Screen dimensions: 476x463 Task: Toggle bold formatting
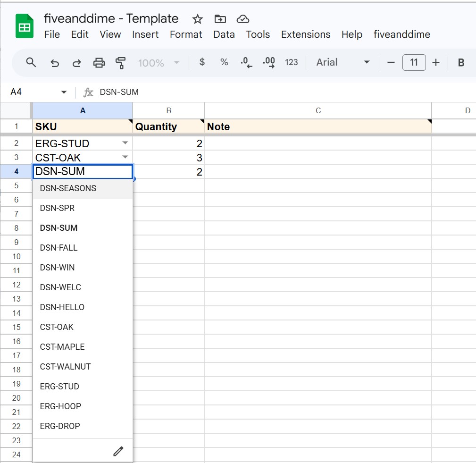(x=461, y=63)
